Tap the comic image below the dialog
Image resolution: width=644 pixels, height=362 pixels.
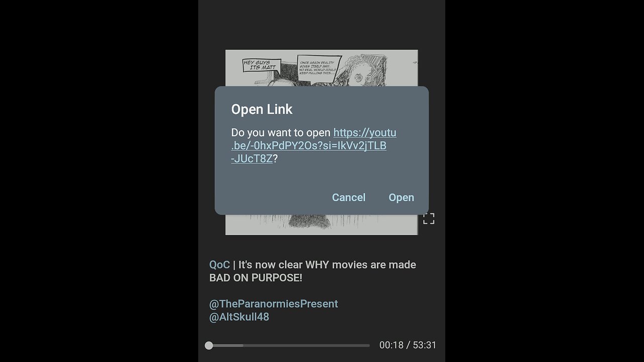tap(321, 224)
